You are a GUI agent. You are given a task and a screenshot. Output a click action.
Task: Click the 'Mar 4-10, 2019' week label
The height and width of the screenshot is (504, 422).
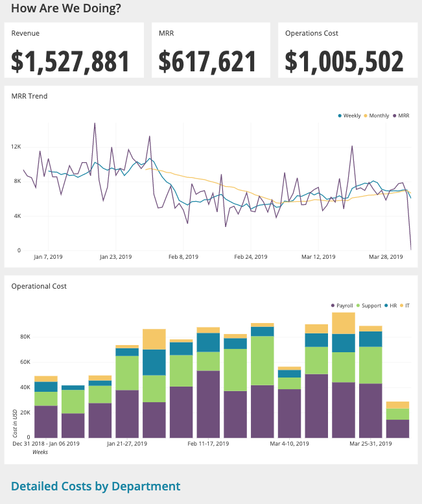coord(289,444)
